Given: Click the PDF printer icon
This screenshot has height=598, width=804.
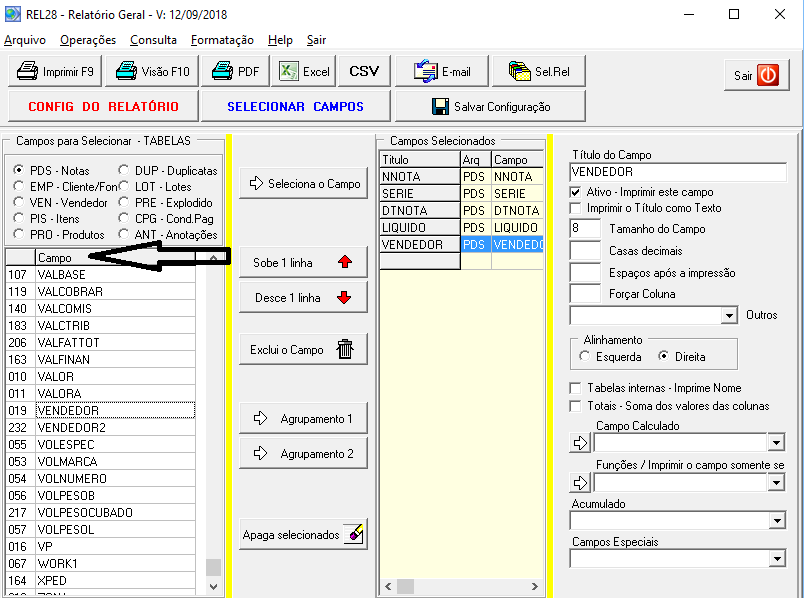Looking at the screenshot, I should pyautogui.click(x=223, y=71).
